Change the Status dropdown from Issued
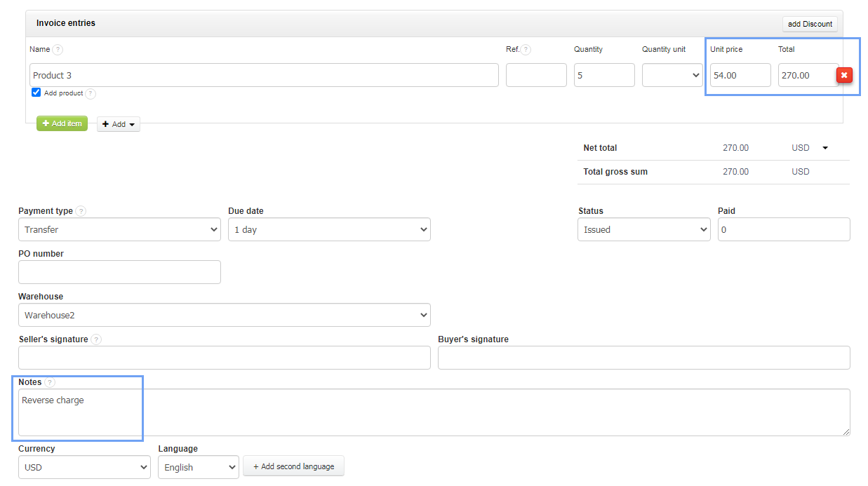 643,229
